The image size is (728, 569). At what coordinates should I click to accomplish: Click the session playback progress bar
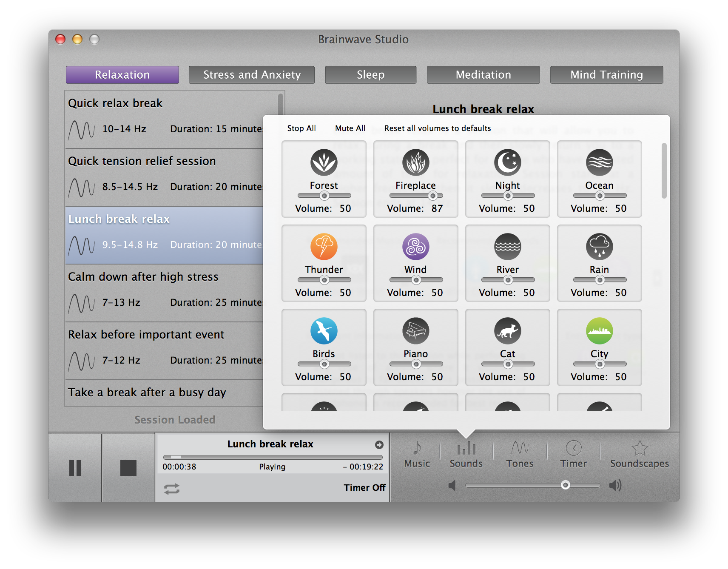pyautogui.click(x=273, y=457)
